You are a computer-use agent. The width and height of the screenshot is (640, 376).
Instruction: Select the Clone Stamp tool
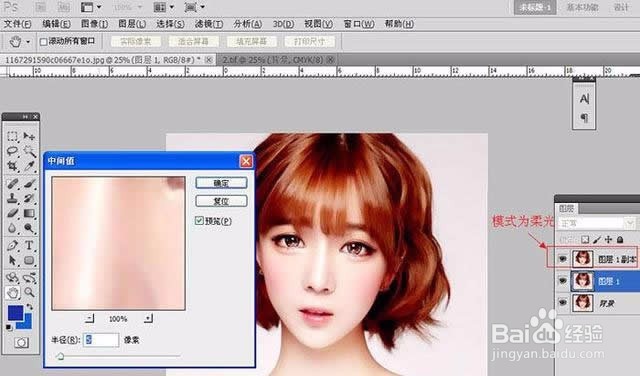pos(12,198)
